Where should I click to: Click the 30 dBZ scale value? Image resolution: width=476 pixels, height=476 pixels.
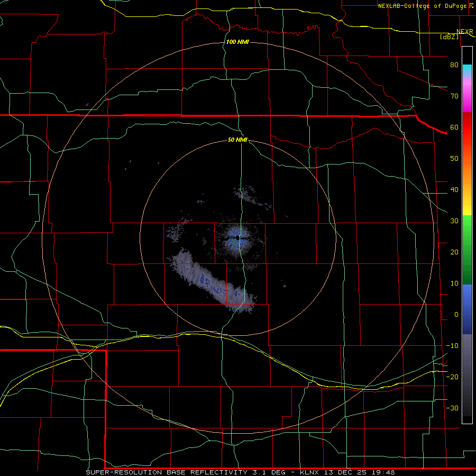(454, 221)
